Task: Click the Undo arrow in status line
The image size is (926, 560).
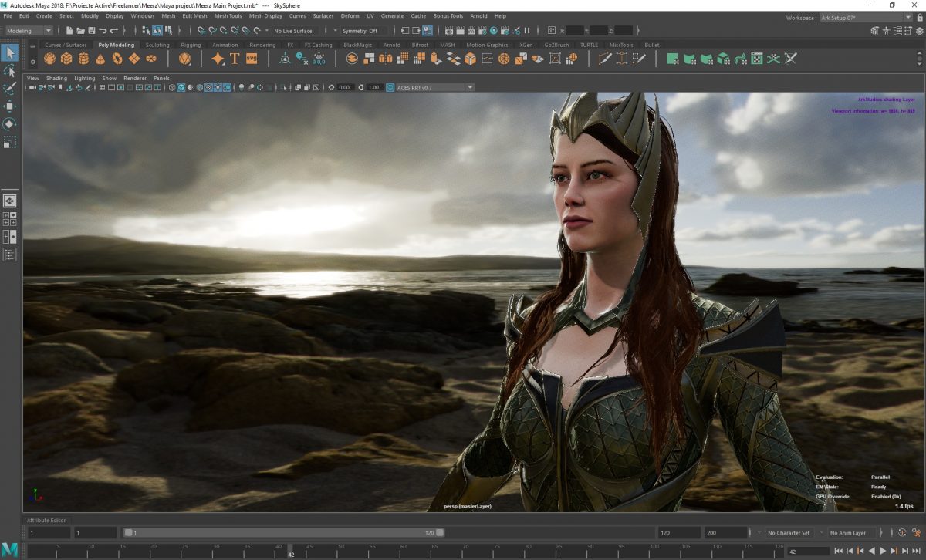Action: [x=103, y=31]
